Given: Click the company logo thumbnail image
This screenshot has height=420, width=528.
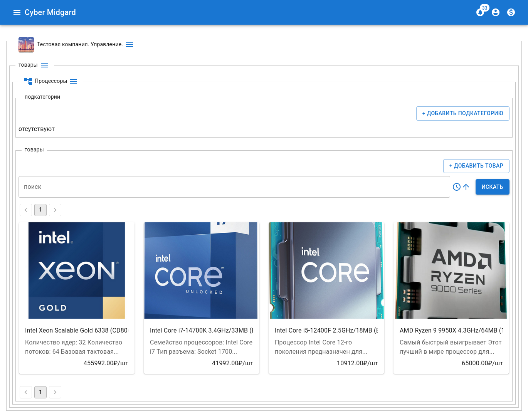Looking at the screenshot, I should (x=26, y=45).
